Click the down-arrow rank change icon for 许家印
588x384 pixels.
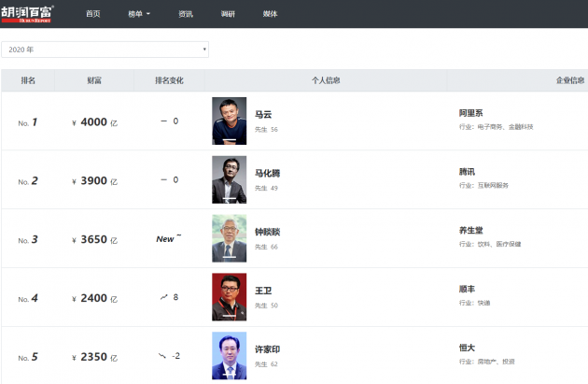click(162, 355)
